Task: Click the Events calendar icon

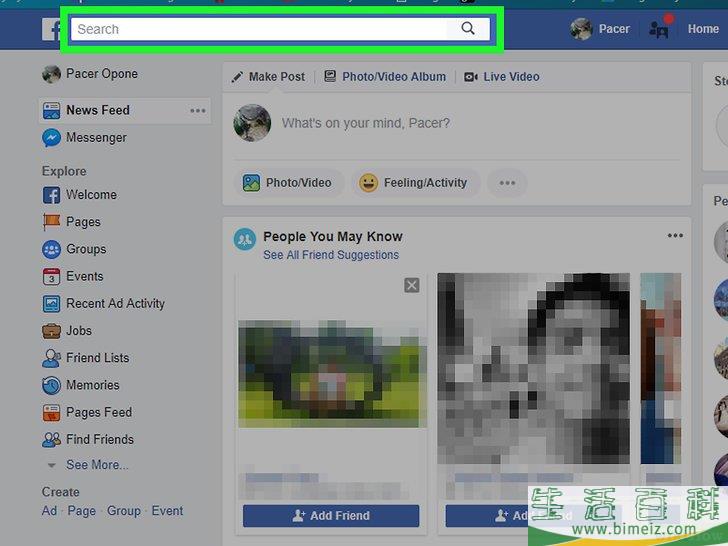Action: point(51,277)
